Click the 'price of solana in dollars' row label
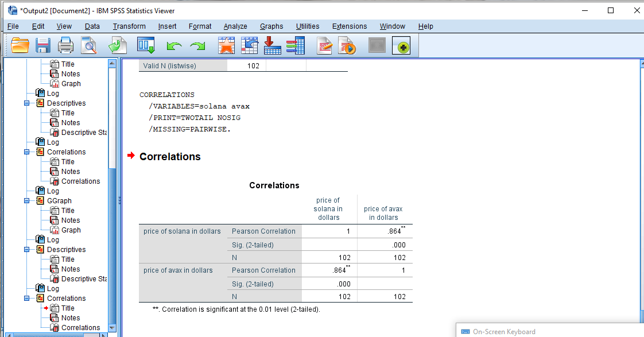Image resolution: width=644 pixels, height=337 pixels. [x=182, y=231]
